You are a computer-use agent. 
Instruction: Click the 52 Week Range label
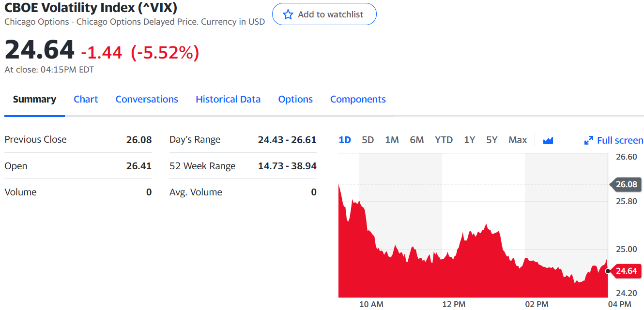(202, 166)
